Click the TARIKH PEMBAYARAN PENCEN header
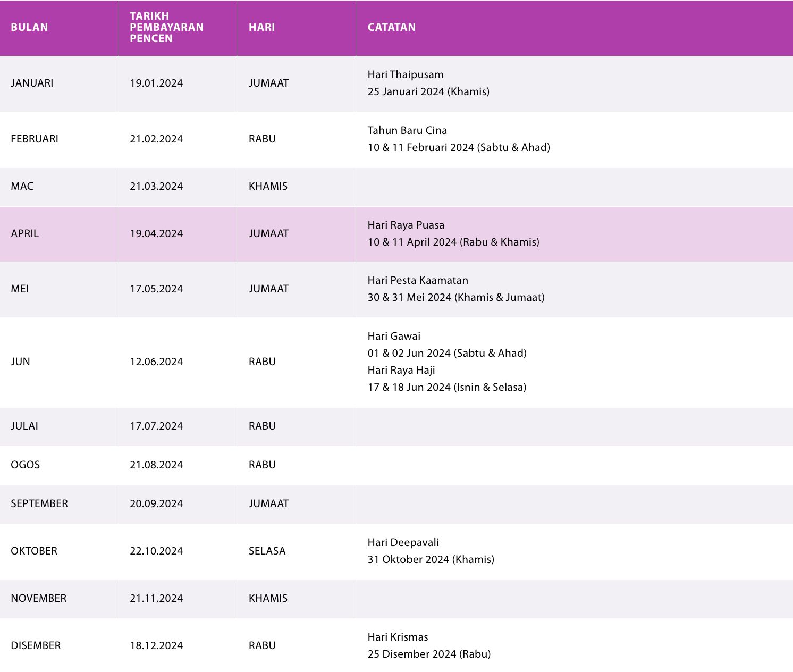Image resolution: width=793 pixels, height=672 pixels. click(x=166, y=27)
